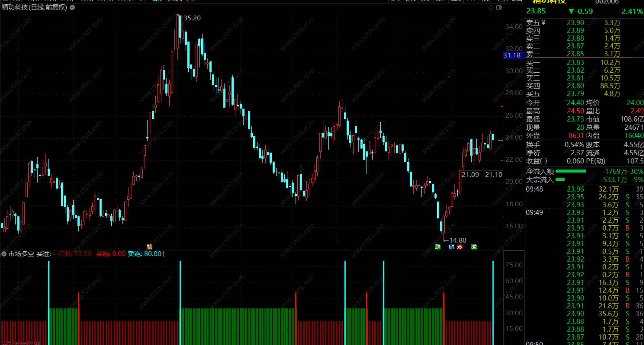Click the green 跌 event marker icon
The width and height of the screenshot is (644, 345).
(x=438, y=247)
